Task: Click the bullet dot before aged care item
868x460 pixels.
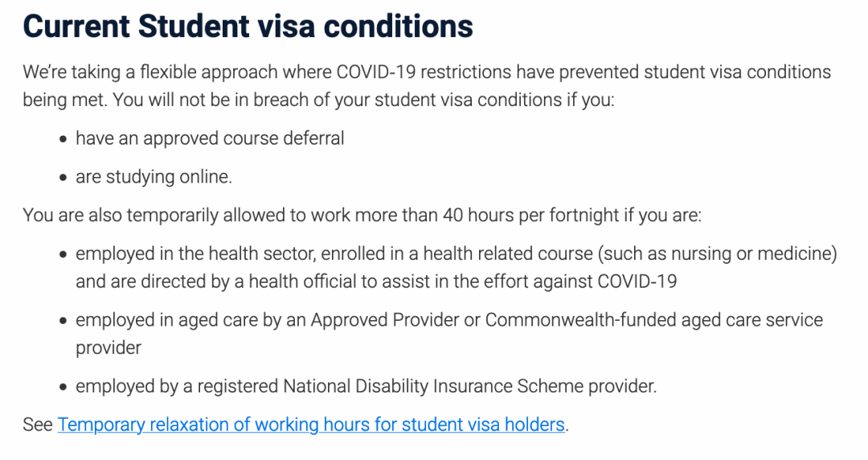Action: point(63,321)
